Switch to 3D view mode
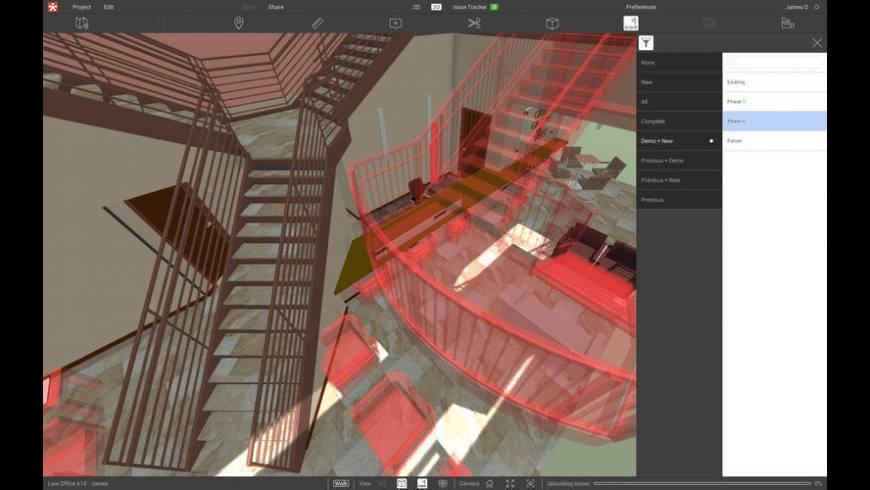Screen dimensions: 870x490 pyautogui.click(x=436, y=7)
